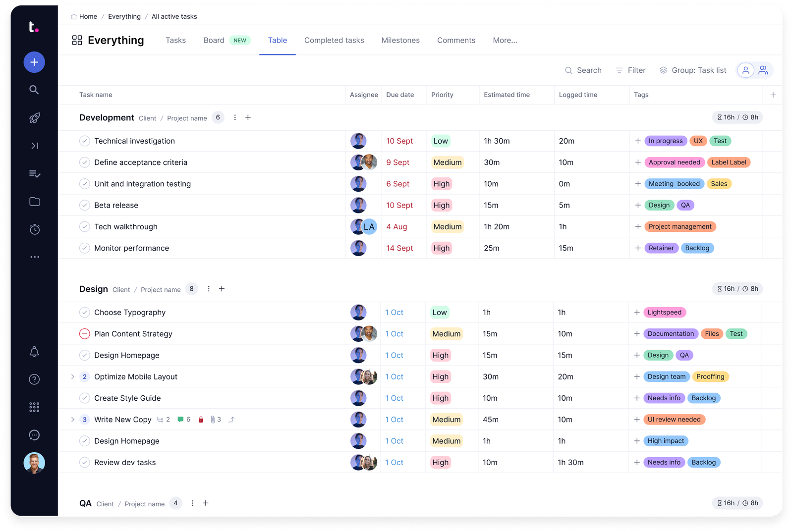The width and height of the screenshot is (793, 532).
Task: Click the Filter button
Action: 630,70
